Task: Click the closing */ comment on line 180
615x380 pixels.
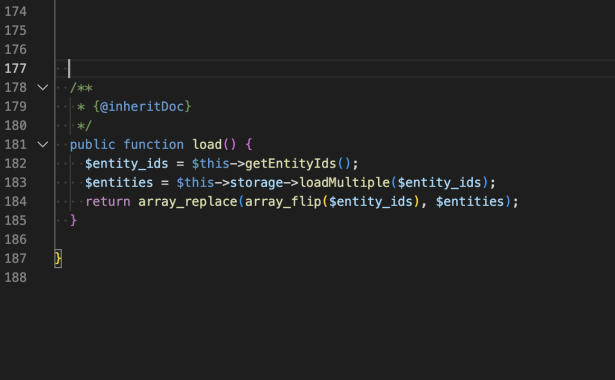Action: pos(85,126)
